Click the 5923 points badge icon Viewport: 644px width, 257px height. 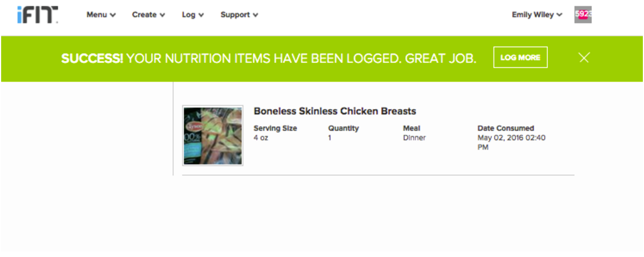coord(583,15)
